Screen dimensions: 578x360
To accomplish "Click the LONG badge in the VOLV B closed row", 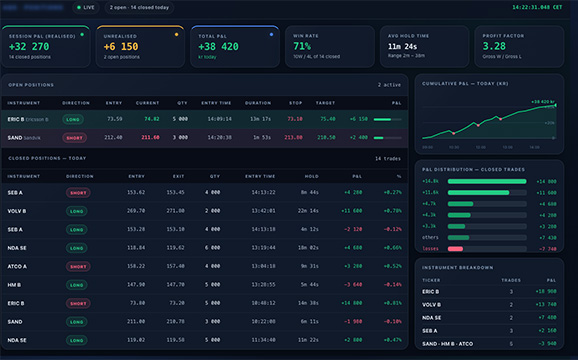I will pyautogui.click(x=77, y=211).
